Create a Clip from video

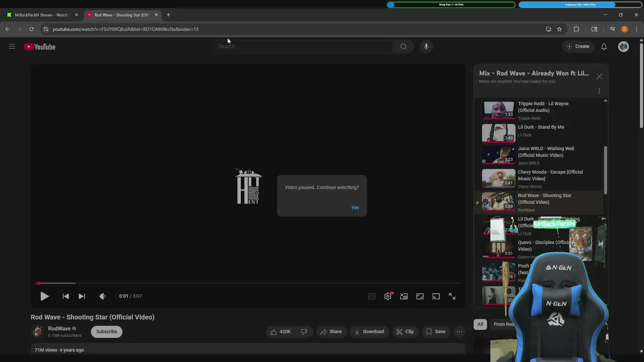tap(405, 331)
